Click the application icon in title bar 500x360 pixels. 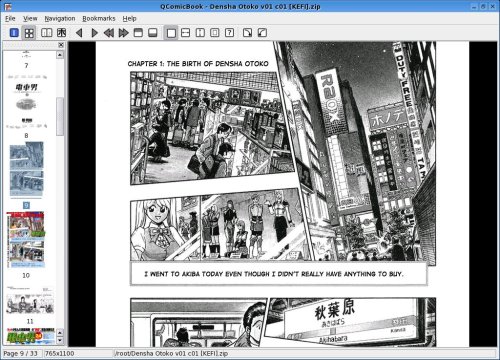tap(7, 6)
